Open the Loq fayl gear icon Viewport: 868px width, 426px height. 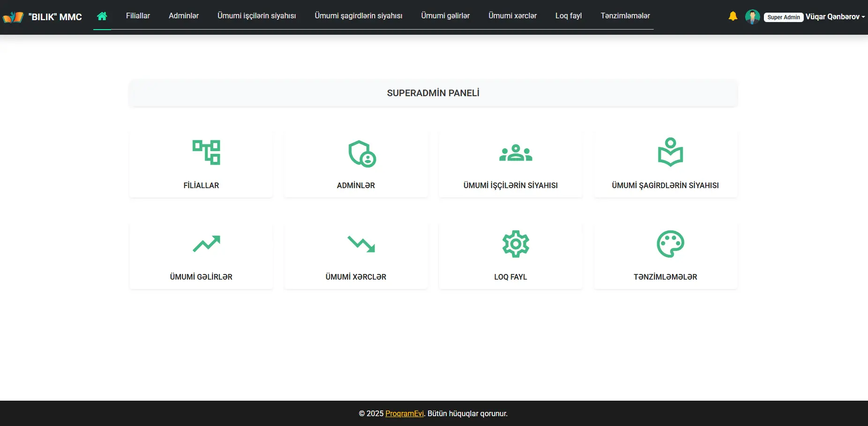click(515, 244)
